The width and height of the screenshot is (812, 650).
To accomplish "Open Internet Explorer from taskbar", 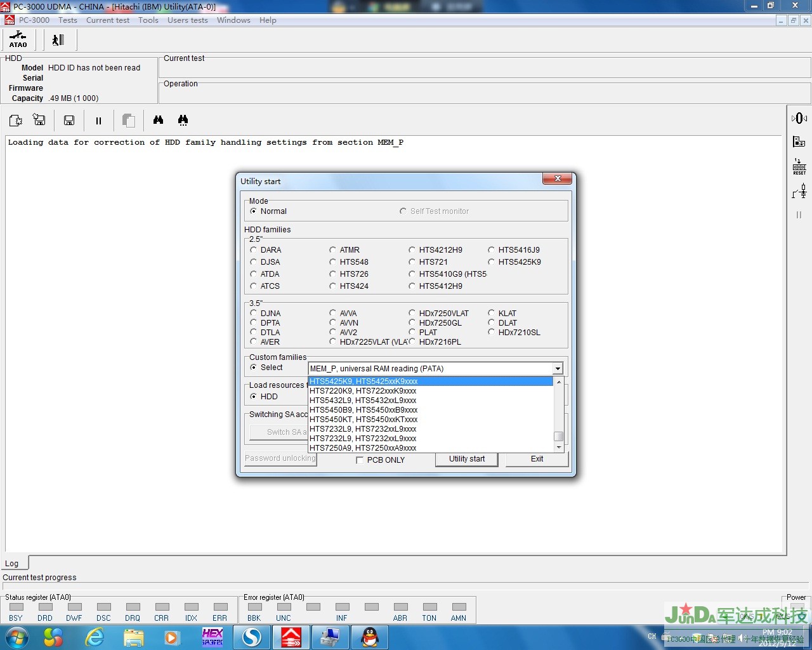I will [x=95, y=637].
